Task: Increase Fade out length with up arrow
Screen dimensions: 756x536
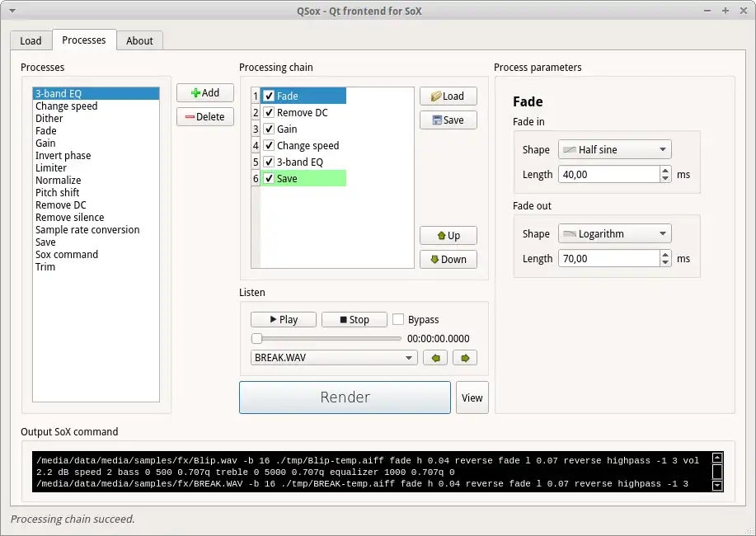Action: (665, 254)
